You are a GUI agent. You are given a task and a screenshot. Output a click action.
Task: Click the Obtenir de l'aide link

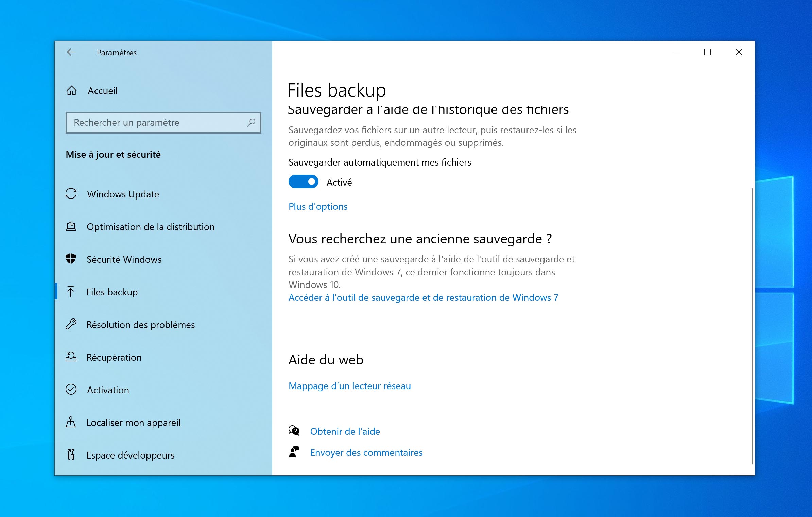(x=345, y=431)
